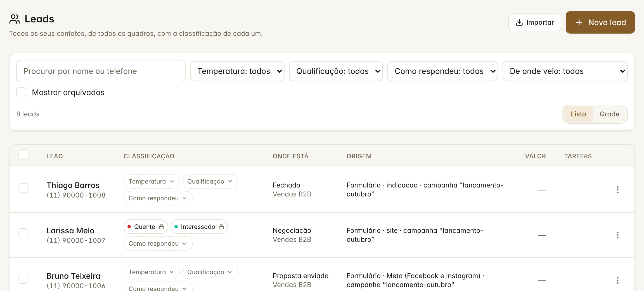
Task: Open actions menu for Bruno Teixeira
Action: (618, 280)
